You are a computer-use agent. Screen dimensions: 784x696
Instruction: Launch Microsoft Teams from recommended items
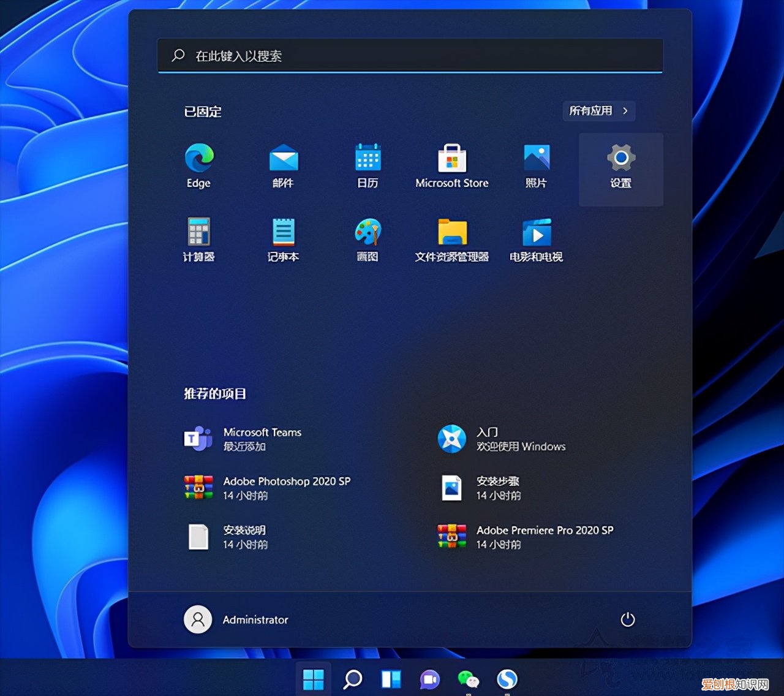(262, 439)
